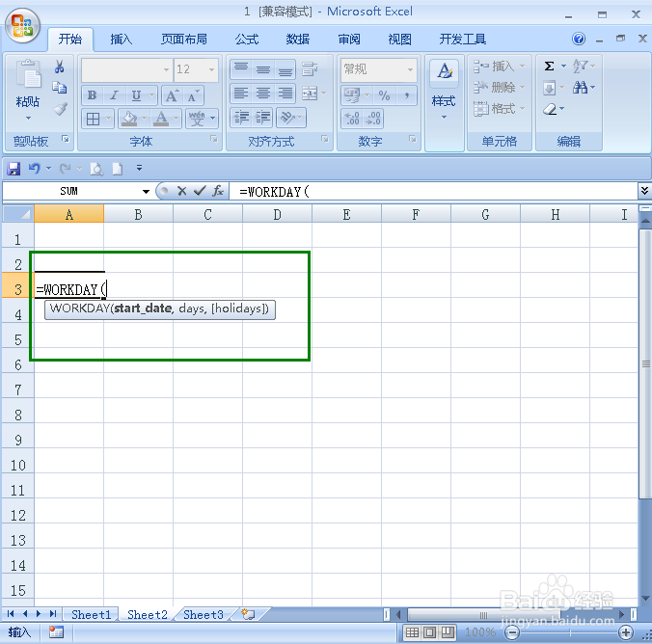Screen dimensions: 652x644
Task: Toggle middle vertical alignment
Action: (x=262, y=68)
